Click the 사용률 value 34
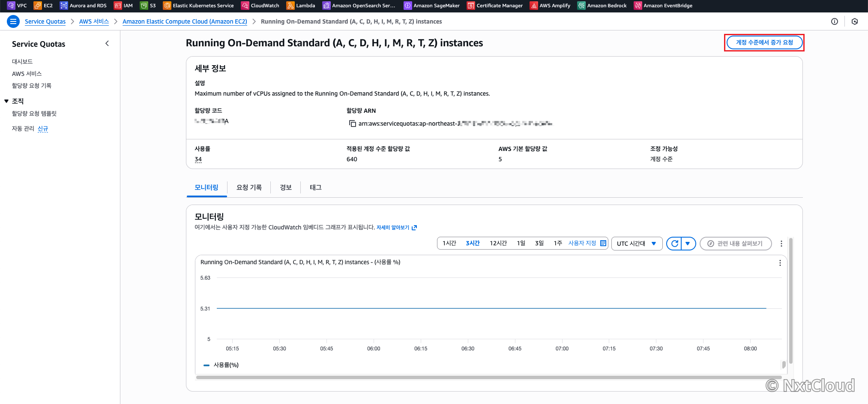 tap(198, 159)
